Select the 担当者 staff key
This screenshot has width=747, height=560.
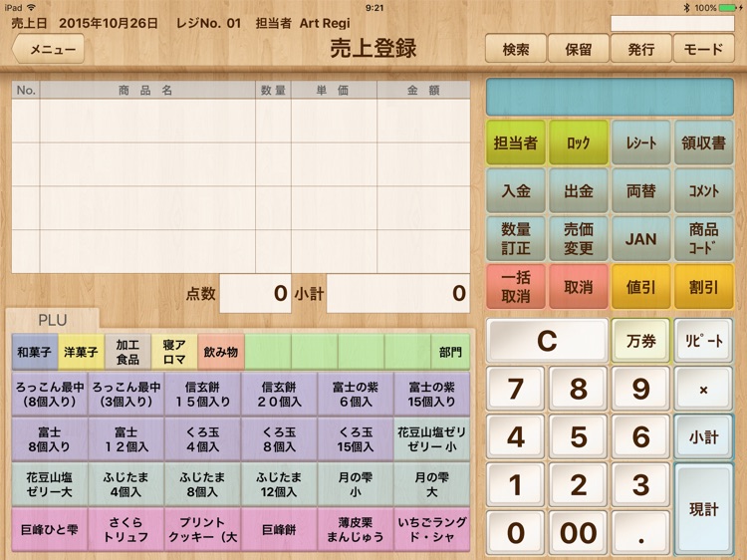pos(516,142)
